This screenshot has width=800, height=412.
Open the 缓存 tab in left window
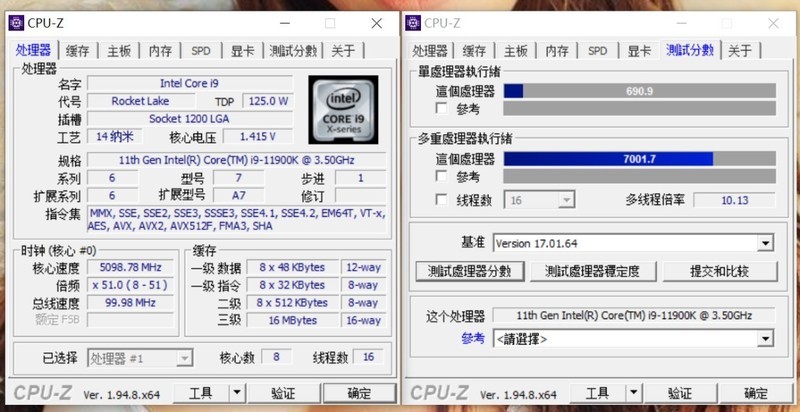click(x=78, y=51)
